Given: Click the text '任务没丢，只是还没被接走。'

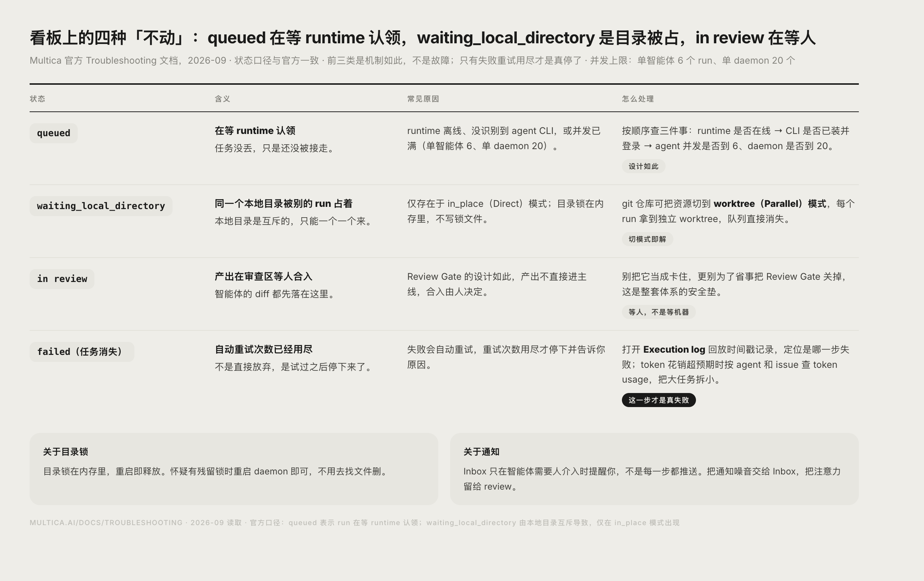Looking at the screenshot, I should [276, 148].
